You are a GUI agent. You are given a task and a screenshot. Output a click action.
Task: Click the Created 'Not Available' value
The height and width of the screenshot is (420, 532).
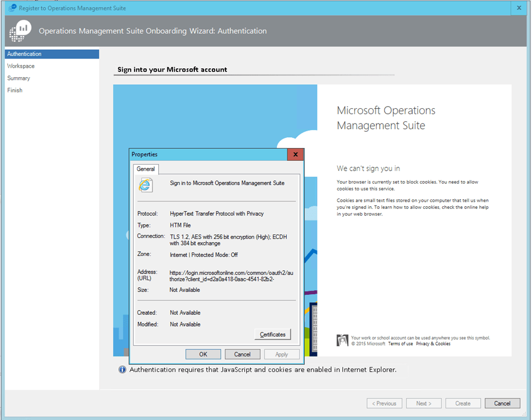point(185,313)
